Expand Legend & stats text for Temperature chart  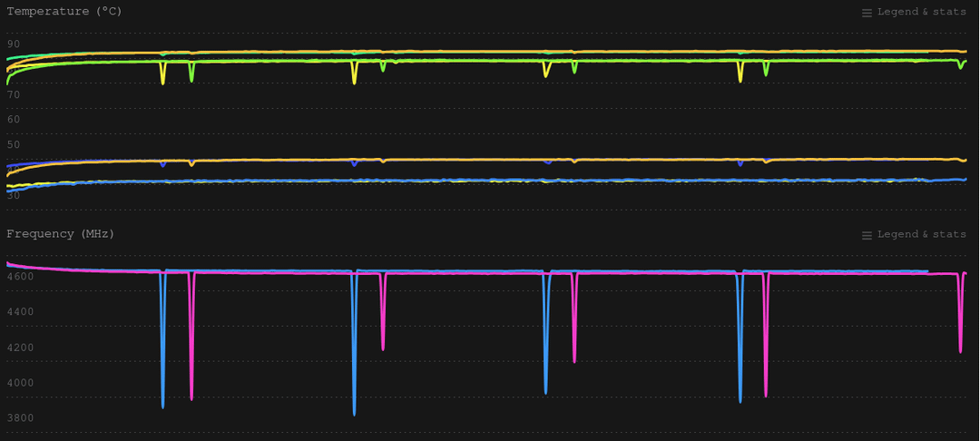point(921,13)
